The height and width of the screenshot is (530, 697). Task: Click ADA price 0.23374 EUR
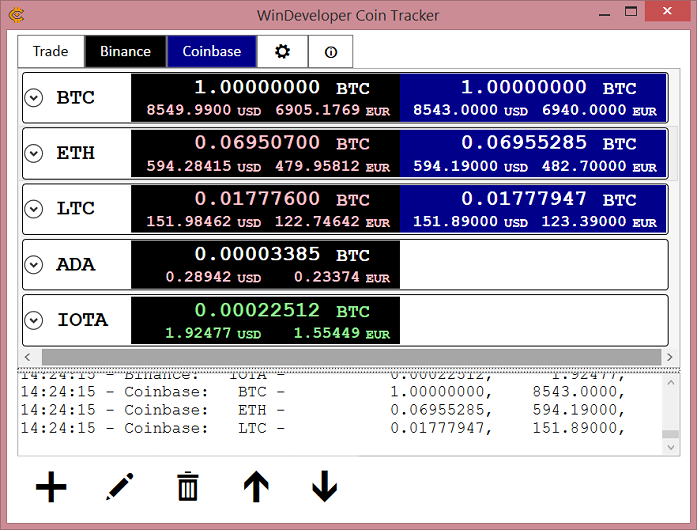click(x=342, y=277)
